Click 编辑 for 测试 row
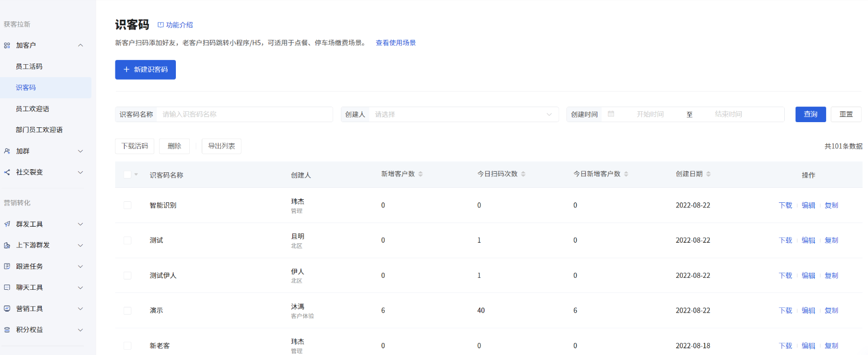 (x=808, y=241)
